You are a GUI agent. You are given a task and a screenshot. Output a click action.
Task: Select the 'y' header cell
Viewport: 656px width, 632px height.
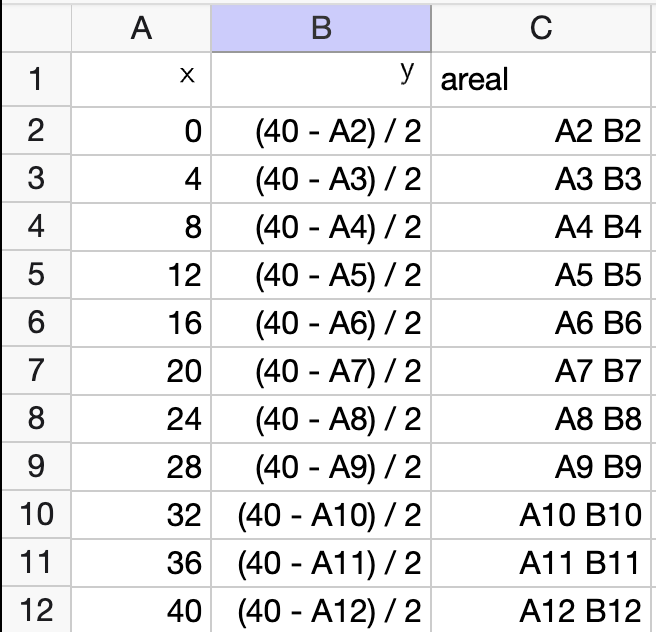[x=321, y=79]
